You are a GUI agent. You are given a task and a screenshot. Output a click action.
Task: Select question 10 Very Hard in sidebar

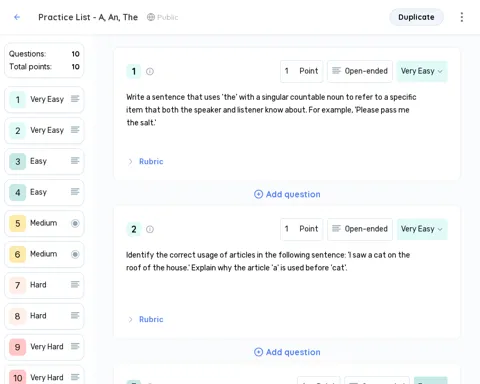coord(44,376)
